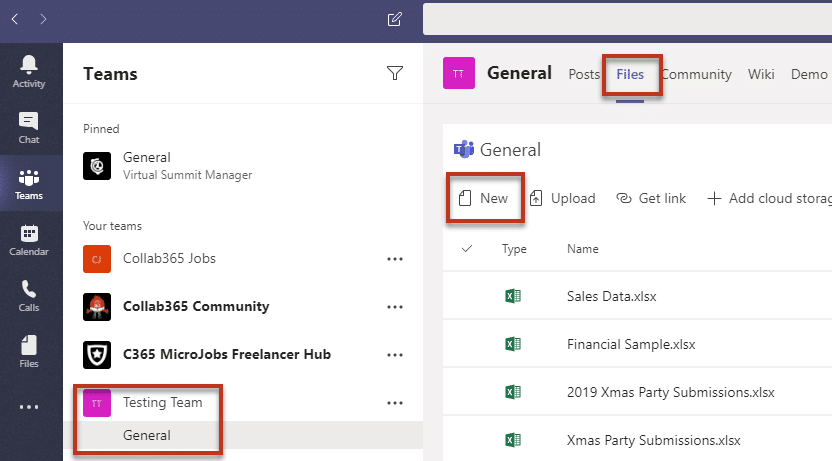
Task: Open the Calendar app icon
Action: point(29,240)
